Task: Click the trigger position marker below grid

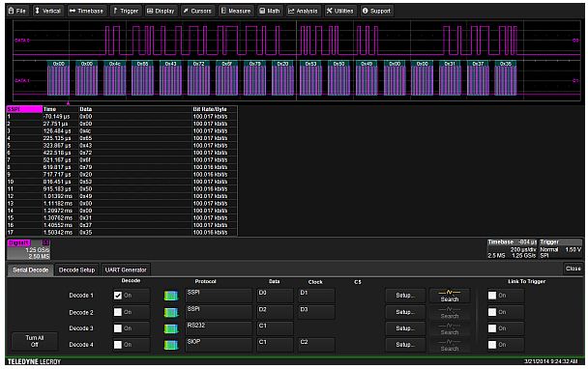Action: pos(68,103)
